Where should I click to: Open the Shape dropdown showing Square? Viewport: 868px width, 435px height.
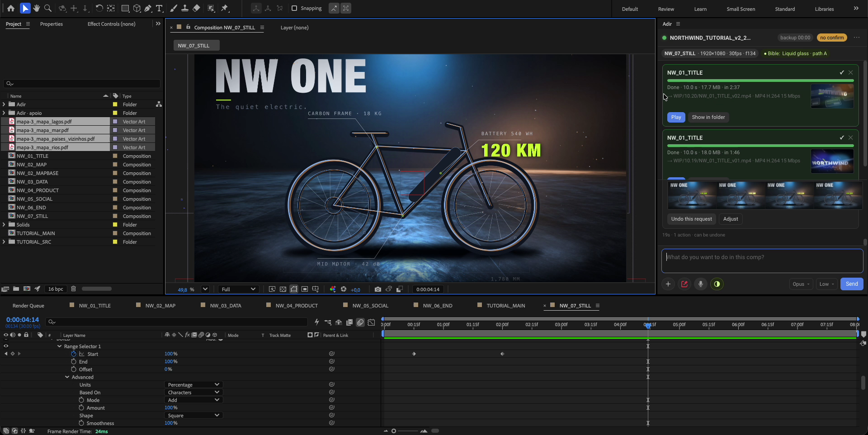point(193,416)
